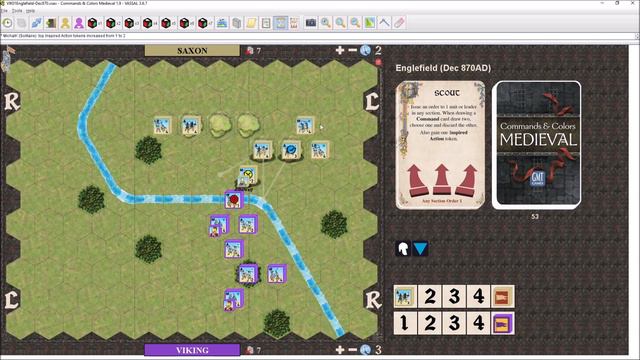Image resolution: width=640 pixels, height=360 pixels.
Task: Click the Saxon unit tile on the top victory track
Action: pyautogui.click(x=405, y=296)
